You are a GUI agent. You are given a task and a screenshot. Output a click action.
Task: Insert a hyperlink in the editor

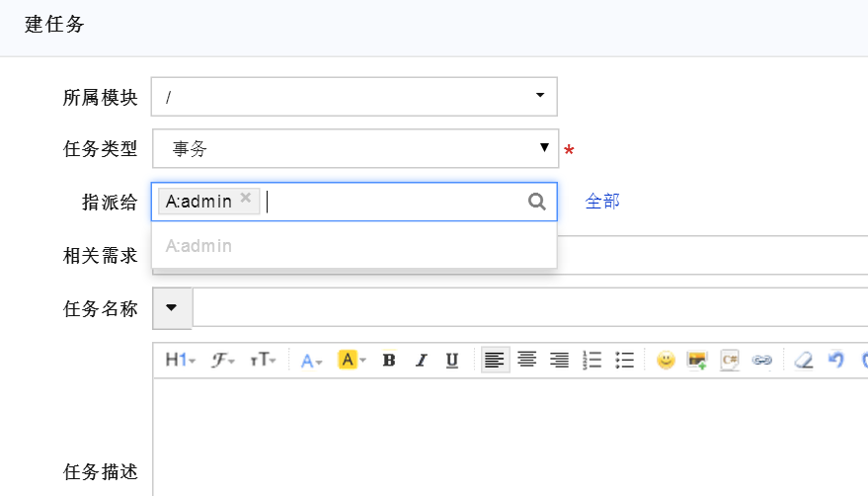tap(761, 361)
